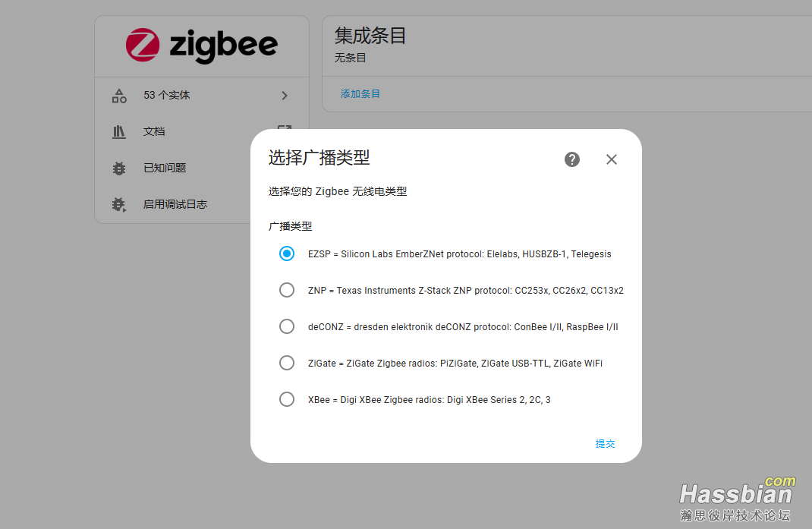Expand the entities chevron arrow
Screen dimensions: 812x529
click(285, 96)
